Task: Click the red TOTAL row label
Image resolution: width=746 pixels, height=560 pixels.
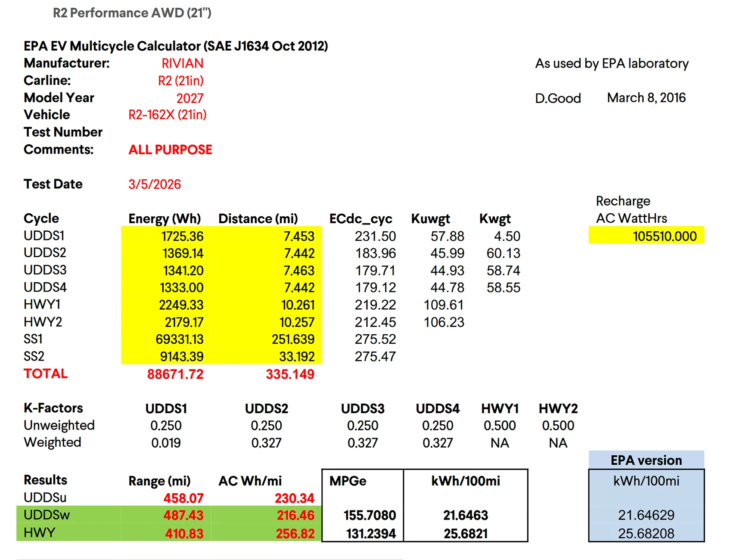Action: click(46, 373)
